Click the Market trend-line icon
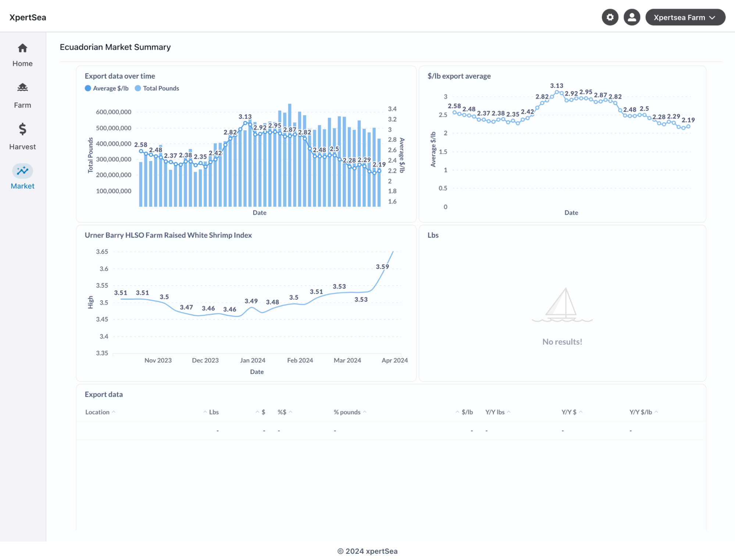Viewport: 735px width, 560px height. pyautogui.click(x=22, y=171)
